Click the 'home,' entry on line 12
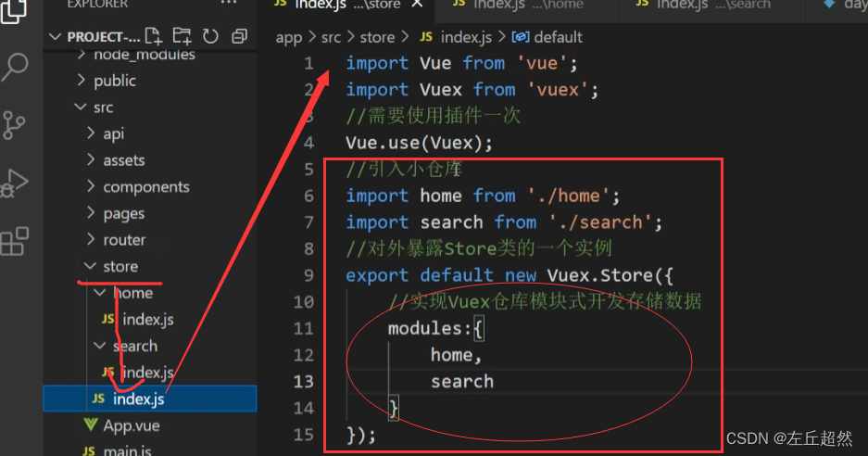This screenshot has width=868, height=456. tap(456, 355)
